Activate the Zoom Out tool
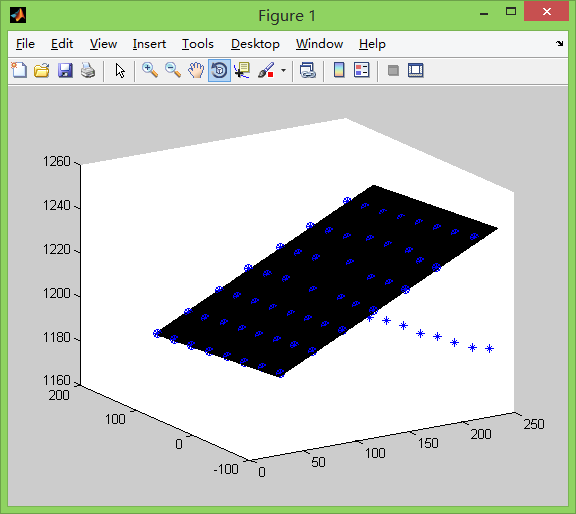The height and width of the screenshot is (514, 576). tap(173, 70)
